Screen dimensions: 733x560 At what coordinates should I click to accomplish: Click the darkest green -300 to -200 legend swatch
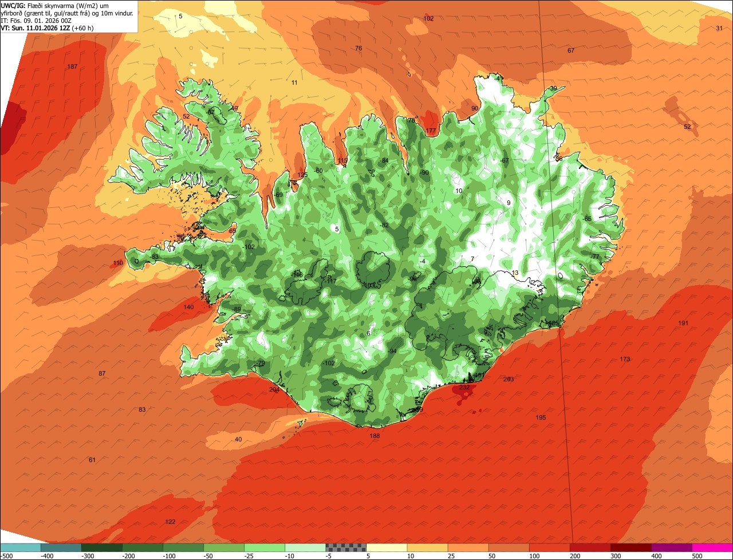tap(101, 547)
